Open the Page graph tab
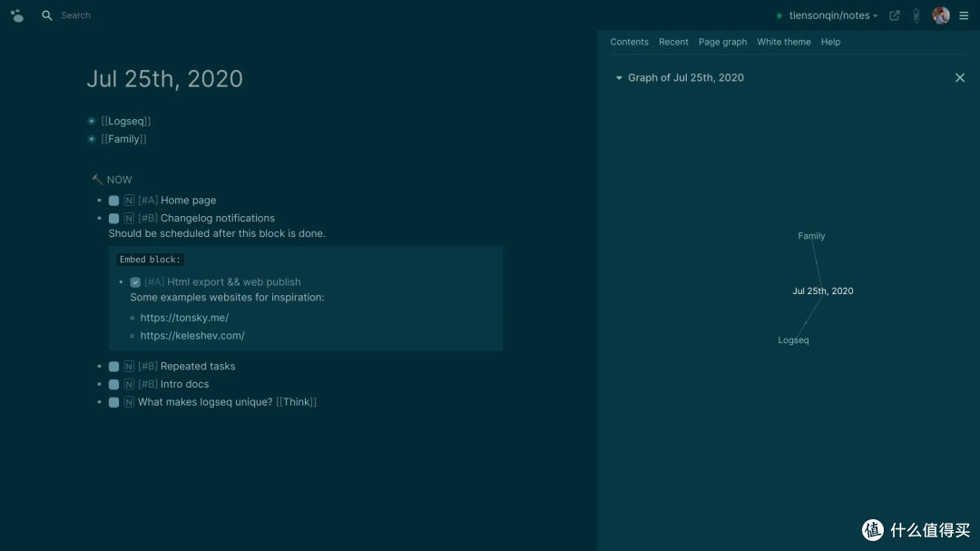 [722, 42]
